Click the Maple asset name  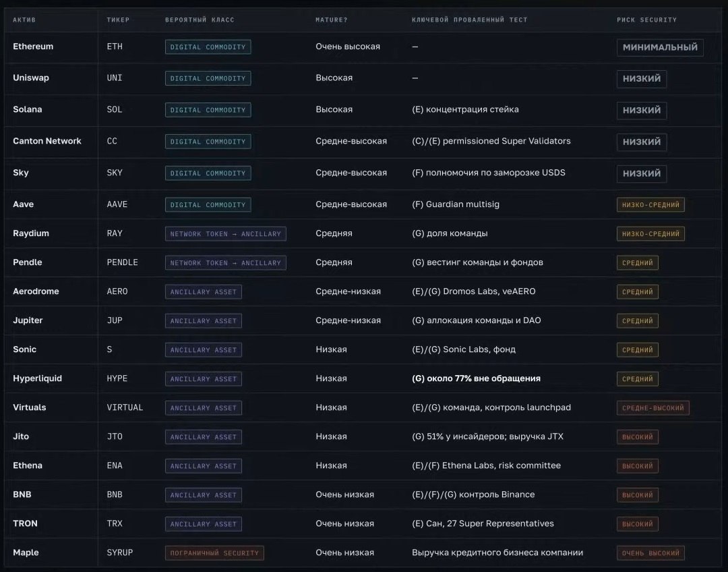click(x=26, y=552)
